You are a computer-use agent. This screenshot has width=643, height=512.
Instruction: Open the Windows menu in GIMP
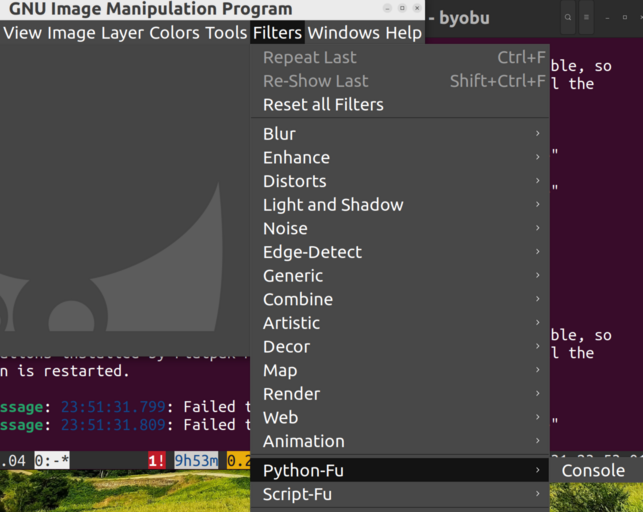tap(344, 33)
